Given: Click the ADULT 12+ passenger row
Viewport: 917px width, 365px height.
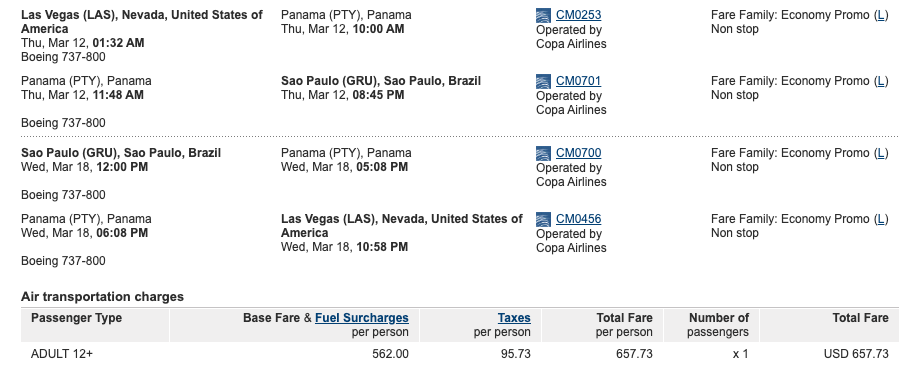Looking at the screenshot, I should [460, 354].
